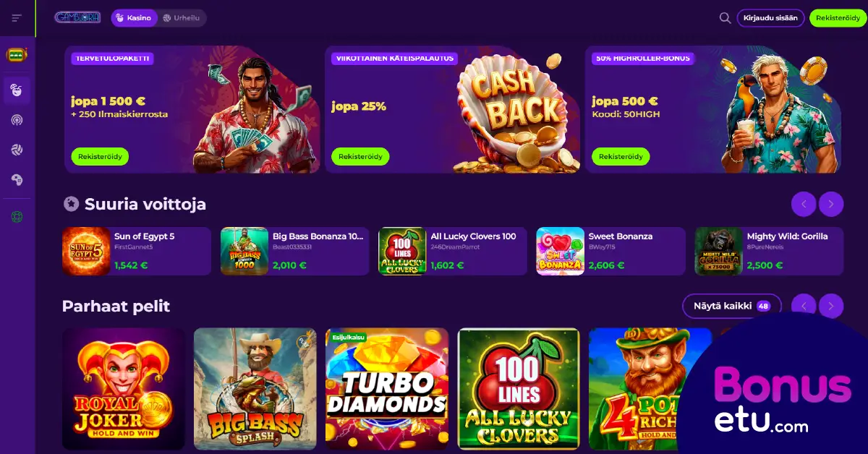Click the slot machine icon in the sidebar
The image size is (868, 454).
pos(17,55)
